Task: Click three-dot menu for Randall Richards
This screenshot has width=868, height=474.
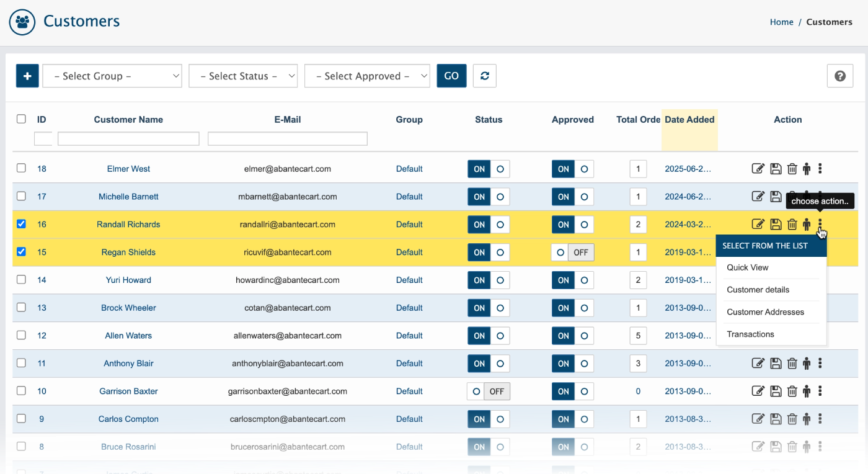Action: (x=820, y=224)
